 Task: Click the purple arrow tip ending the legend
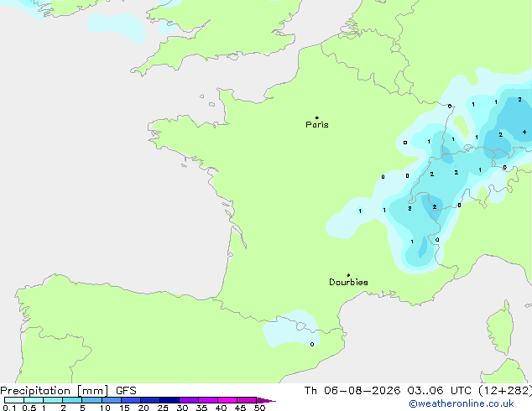tap(266, 400)
